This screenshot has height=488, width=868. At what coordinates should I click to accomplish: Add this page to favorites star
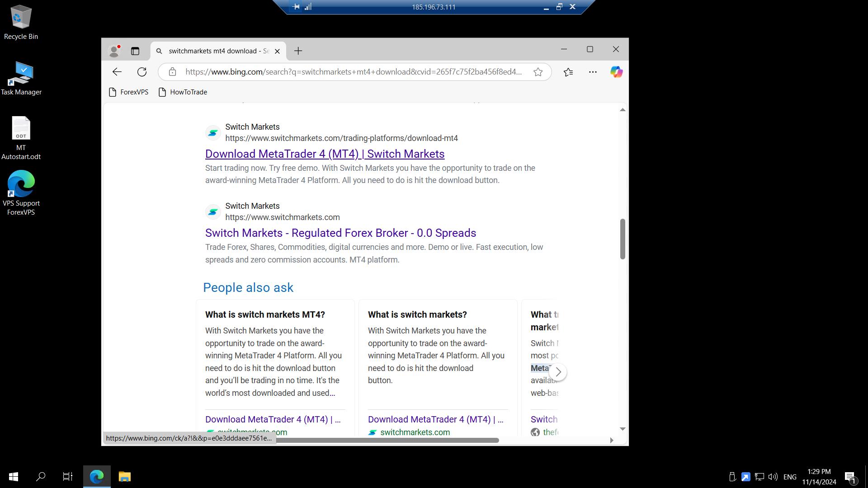538,72
